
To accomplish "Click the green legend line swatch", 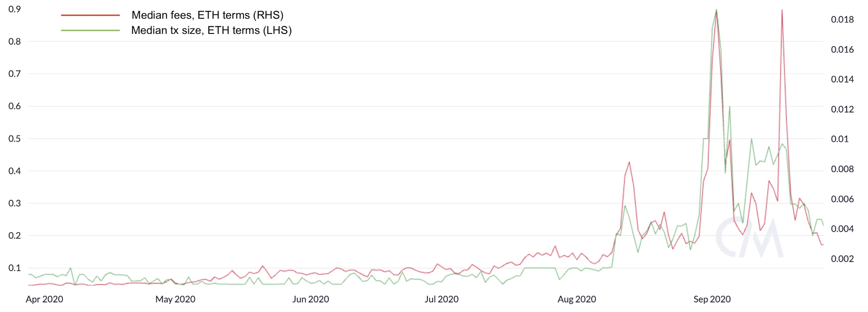I will pos(90,30).
